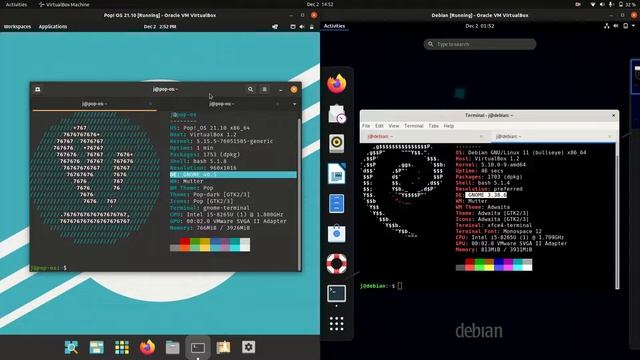The image size is (640, 360).
Task: Click the Debian 'Type to search' field
Action: click(x=480, y=44)
